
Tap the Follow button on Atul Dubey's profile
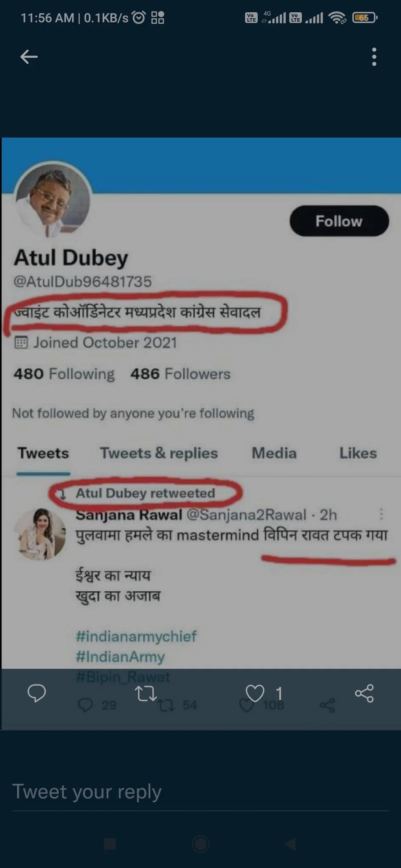click(x=339, y=221)
